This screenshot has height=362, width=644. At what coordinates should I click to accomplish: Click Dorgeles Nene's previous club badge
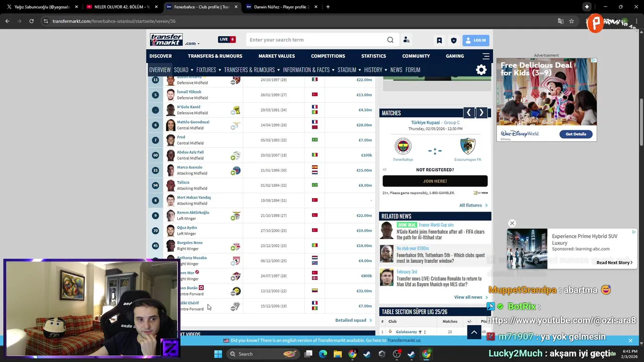point(235,246)
